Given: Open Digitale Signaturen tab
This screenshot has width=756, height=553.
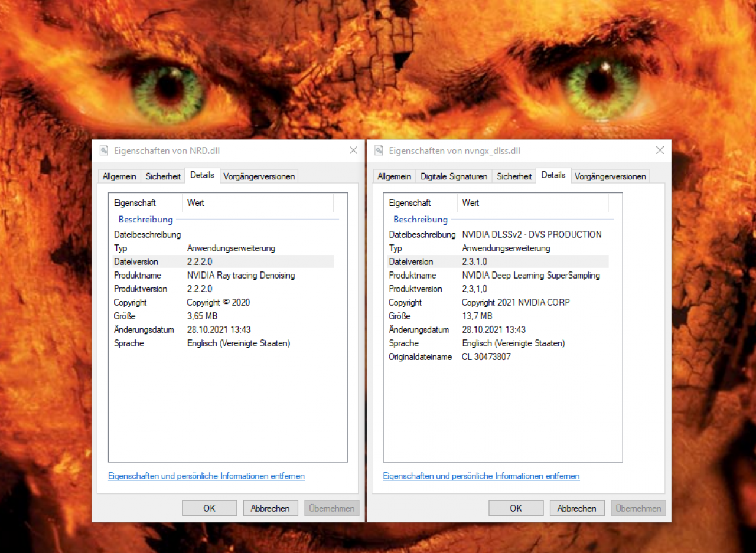Looking at the screenshot, I should click(x=454, y=176).
